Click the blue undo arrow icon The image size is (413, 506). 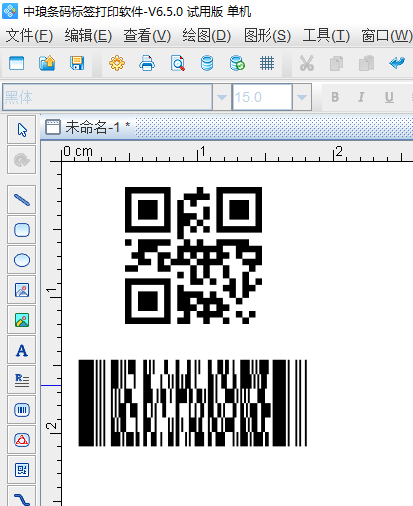pyautogui.click(x=397, y=62)
